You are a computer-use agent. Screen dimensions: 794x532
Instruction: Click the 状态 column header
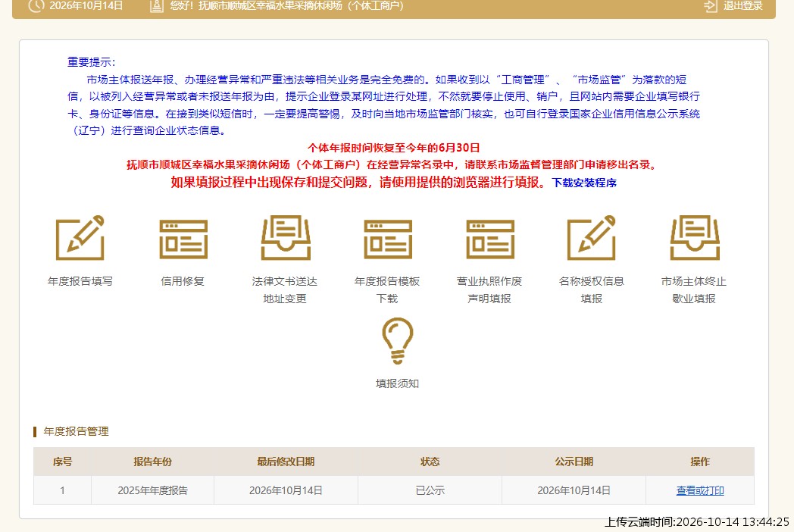click(x=430, y=462)
